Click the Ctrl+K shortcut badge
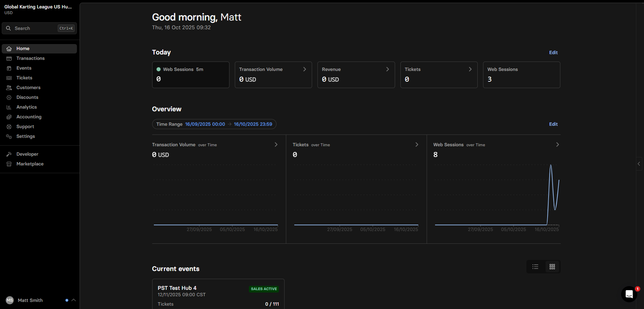The width and height of the screenshot is (644, 309). (66, 28)
